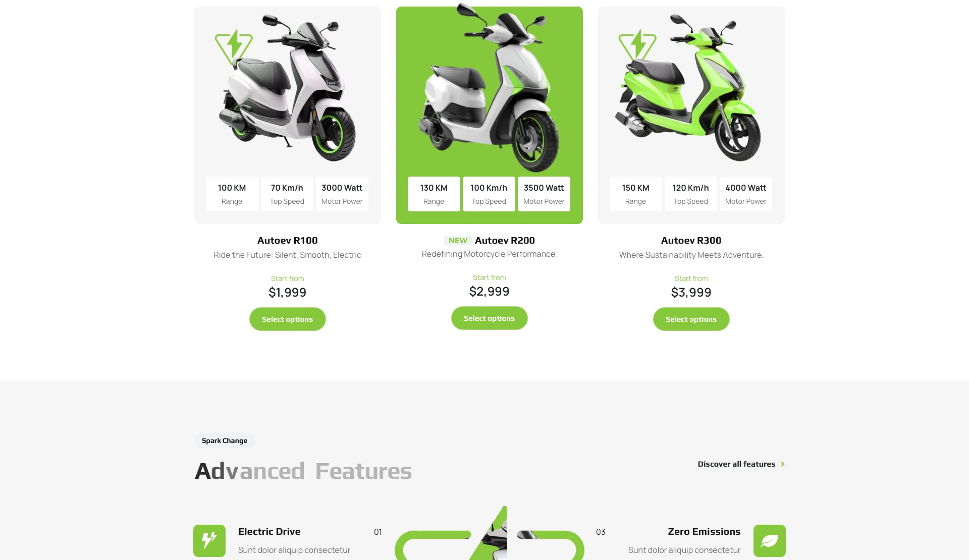Click the NEW badge beside Autoev R200
The height and width of the screenshot is (560, 969).
click(458, 241)
